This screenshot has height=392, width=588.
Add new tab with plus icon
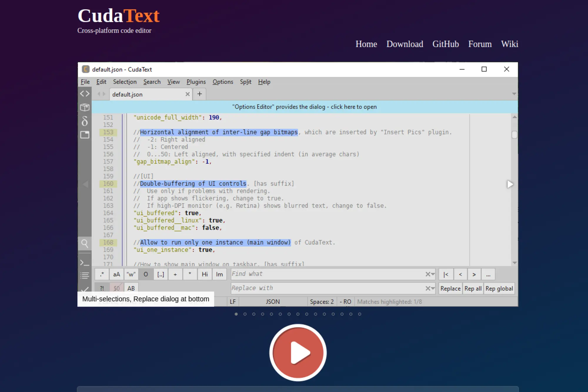point(200,94)
